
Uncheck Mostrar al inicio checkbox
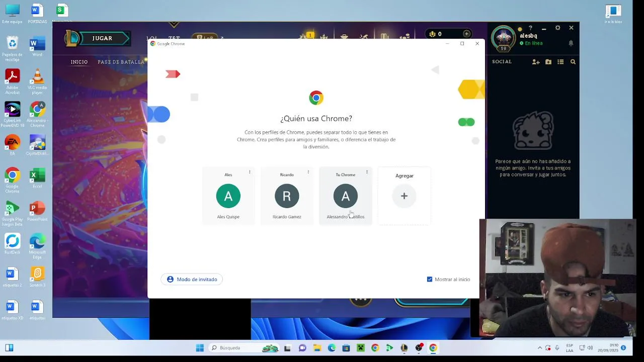point(430,279)
